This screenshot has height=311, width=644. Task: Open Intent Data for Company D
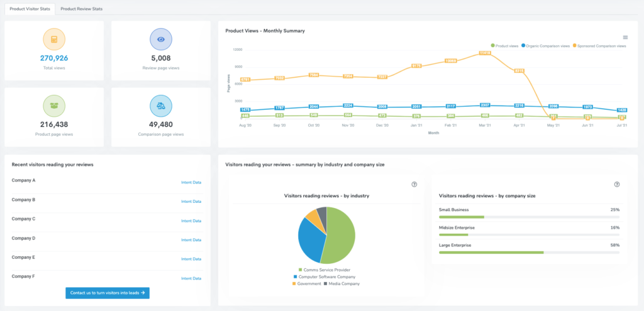(x=191, y=240)
